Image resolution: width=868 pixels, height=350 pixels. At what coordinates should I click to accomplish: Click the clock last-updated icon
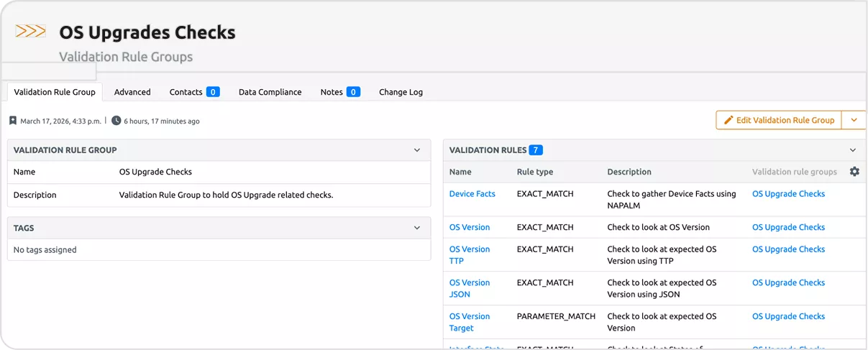click(x=117, y=121)
